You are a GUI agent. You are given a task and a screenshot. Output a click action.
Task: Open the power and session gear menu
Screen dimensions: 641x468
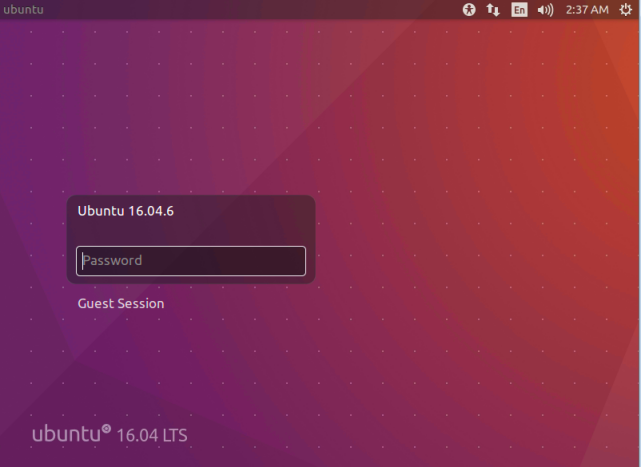(x=625, y=9)
